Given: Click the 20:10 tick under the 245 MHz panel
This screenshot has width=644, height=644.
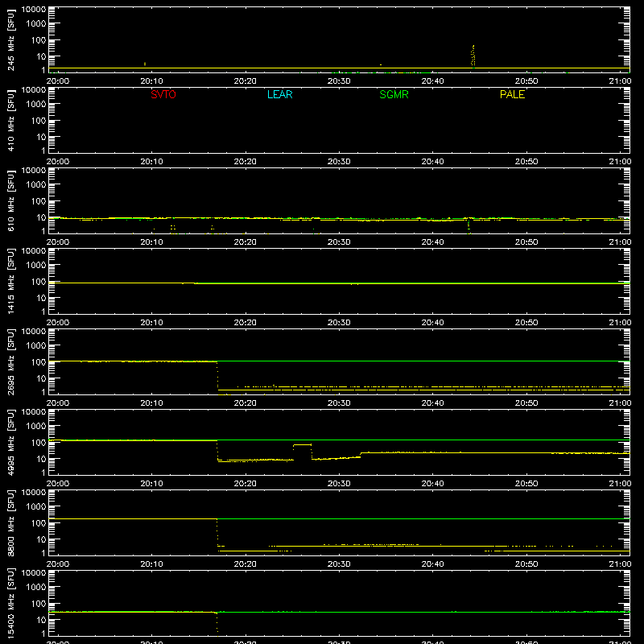Looking at the screenshot, I should [151, 81].
